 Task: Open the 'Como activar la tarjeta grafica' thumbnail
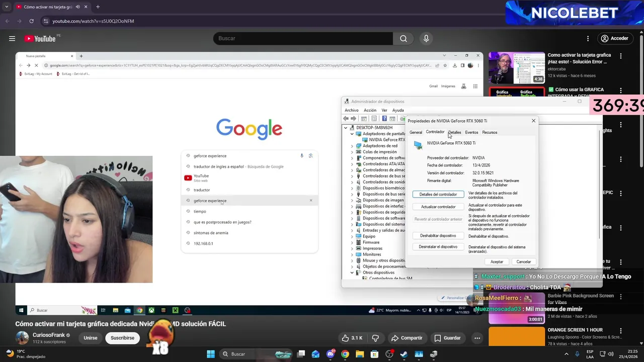point(517,68)
